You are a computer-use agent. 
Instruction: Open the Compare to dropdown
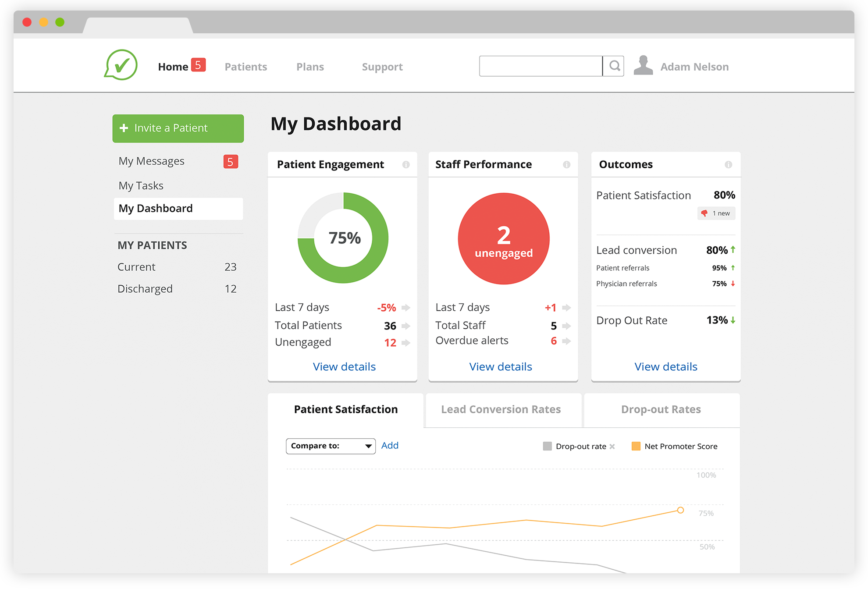pyautogui.click(x=331, y=446)
